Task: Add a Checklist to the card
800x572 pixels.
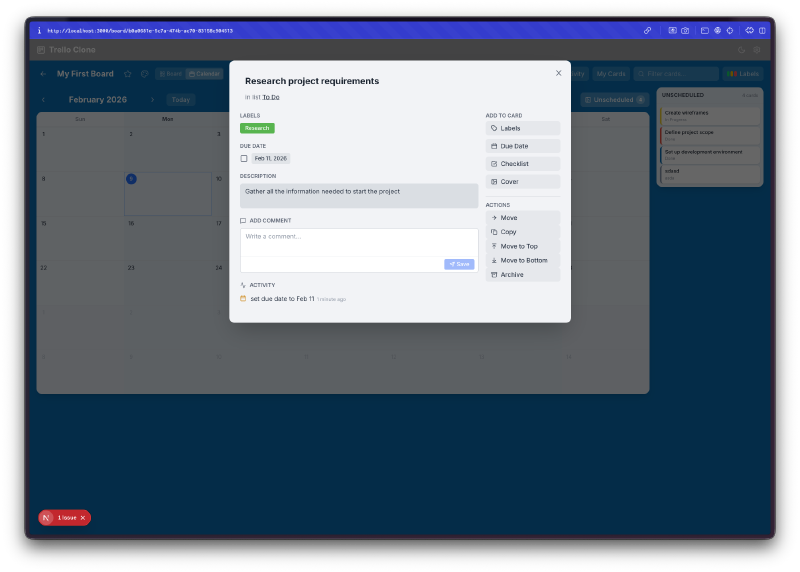Action: click(x=522, y=164)
